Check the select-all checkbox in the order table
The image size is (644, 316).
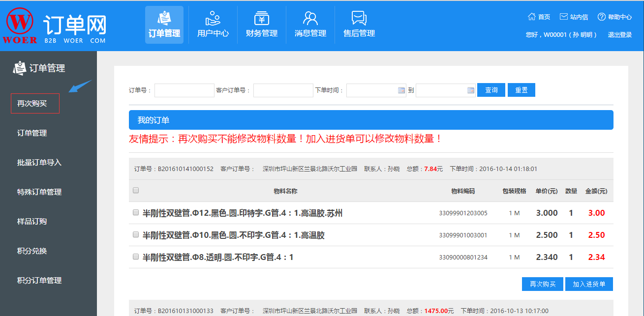pyautogui.click(x=136, y=191)
